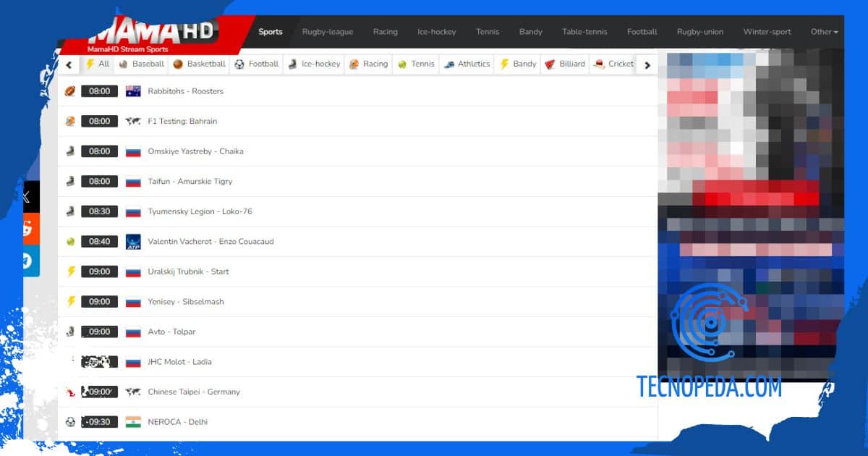Click Australian flag on Rabbitohs row
The width and height of the screenshot is (868, 456).
(x=132, y=91)
